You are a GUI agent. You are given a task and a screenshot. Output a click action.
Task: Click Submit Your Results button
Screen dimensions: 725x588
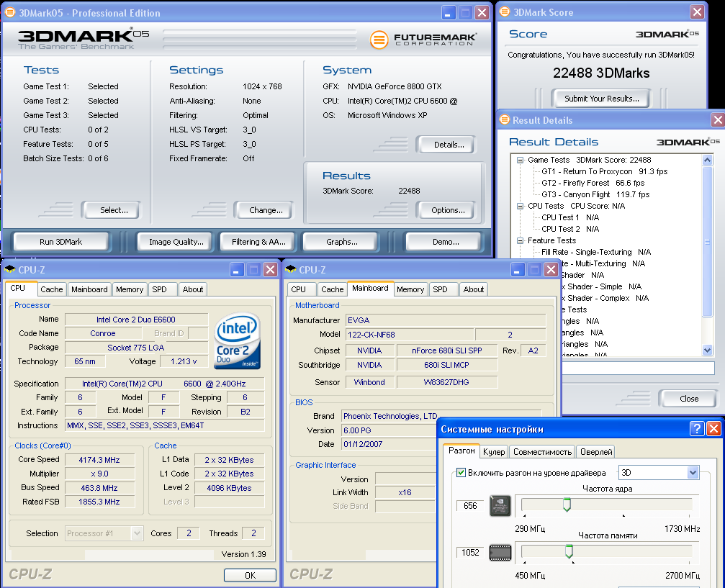tap(602, 99)
